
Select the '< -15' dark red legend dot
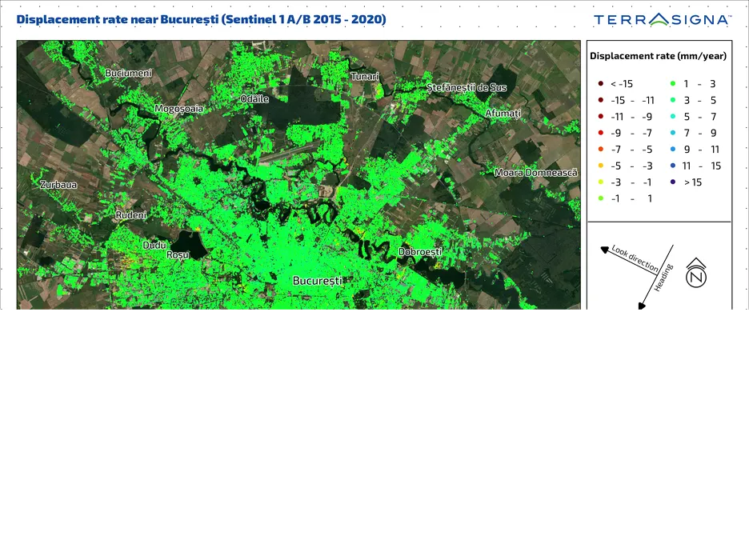[600, 84]
